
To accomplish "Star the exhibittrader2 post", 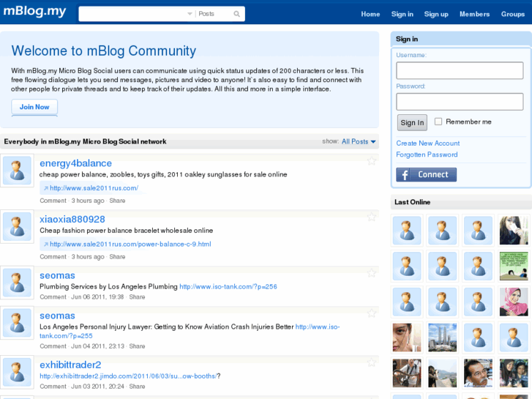I will pos(372,362).
